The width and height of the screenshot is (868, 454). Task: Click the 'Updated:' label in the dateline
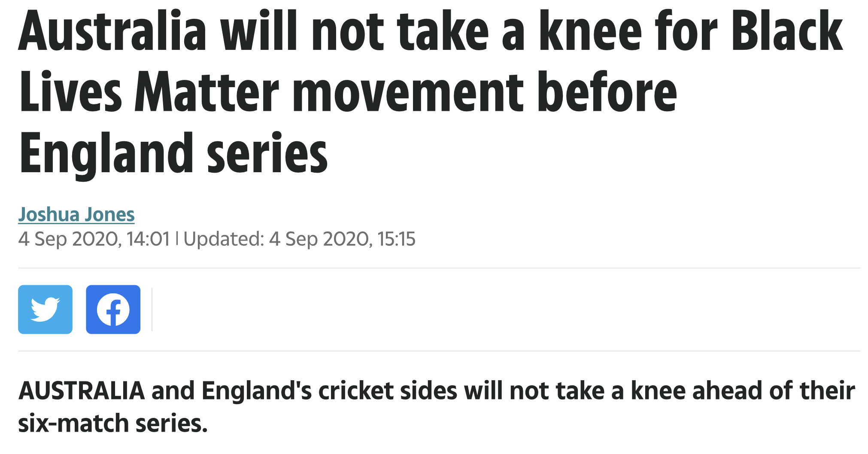pos(224,239)
